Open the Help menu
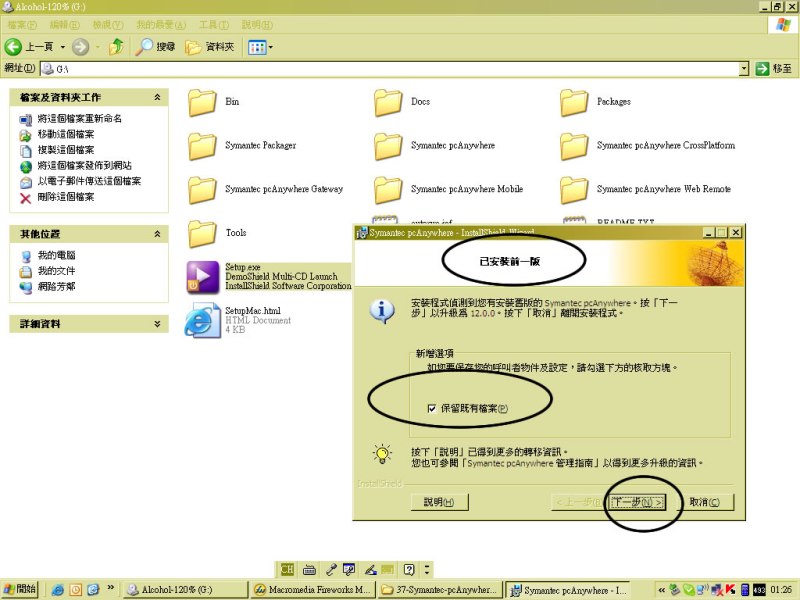The width and height of the screenshot is (800, 600). tap(257, 24)
